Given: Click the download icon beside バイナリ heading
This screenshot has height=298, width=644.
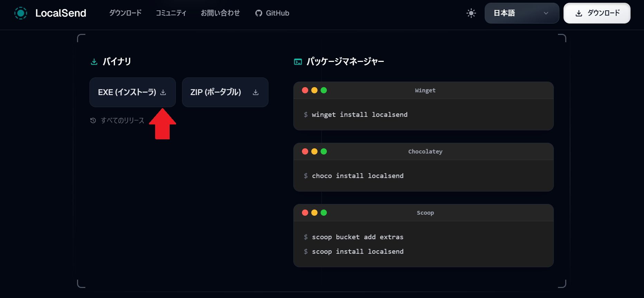Looking at the screenshot, I should (x=94, y=62).
